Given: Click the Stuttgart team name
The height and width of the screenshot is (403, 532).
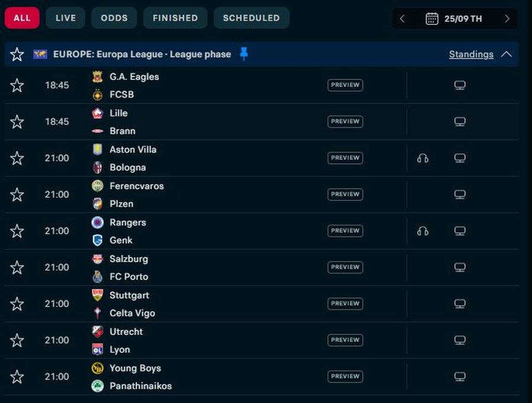Looking at the screenshot, I should tap(129, 296).
